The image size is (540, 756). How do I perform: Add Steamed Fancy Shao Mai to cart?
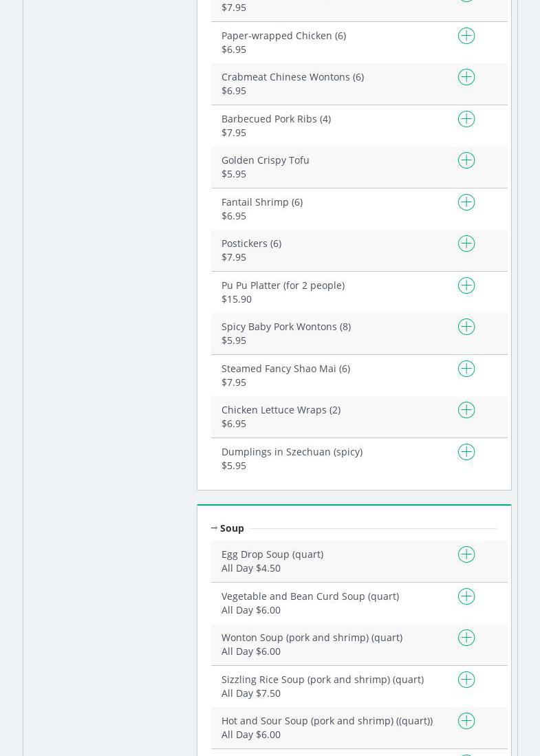pyautogui.click(x=466, y=369)
